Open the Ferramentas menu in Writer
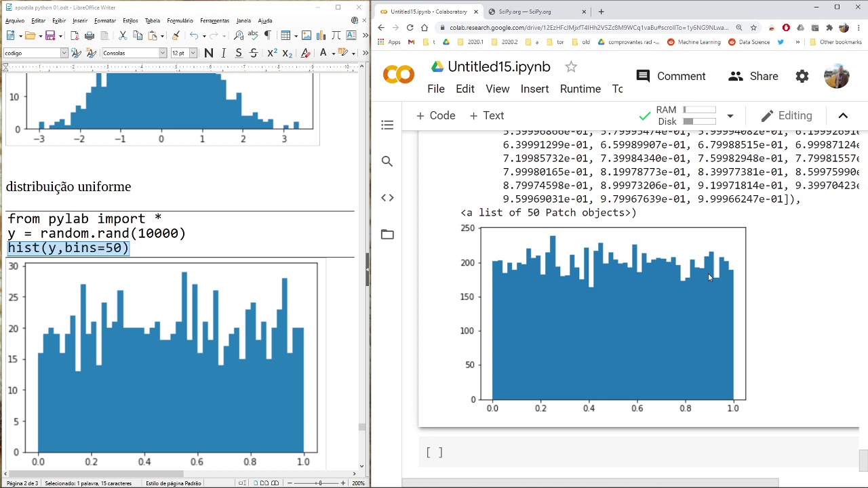Screen dimensions: 868x488 coord(214,20)
